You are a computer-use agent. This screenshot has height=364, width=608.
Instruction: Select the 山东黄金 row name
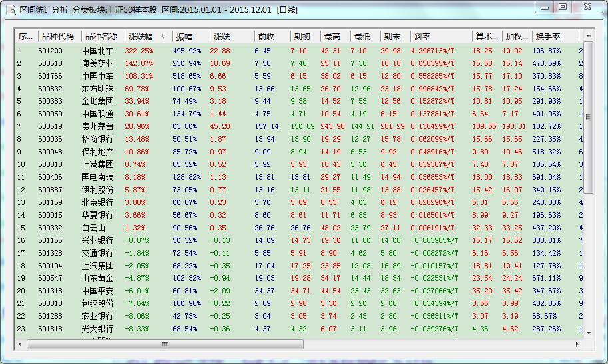[97, 278]
